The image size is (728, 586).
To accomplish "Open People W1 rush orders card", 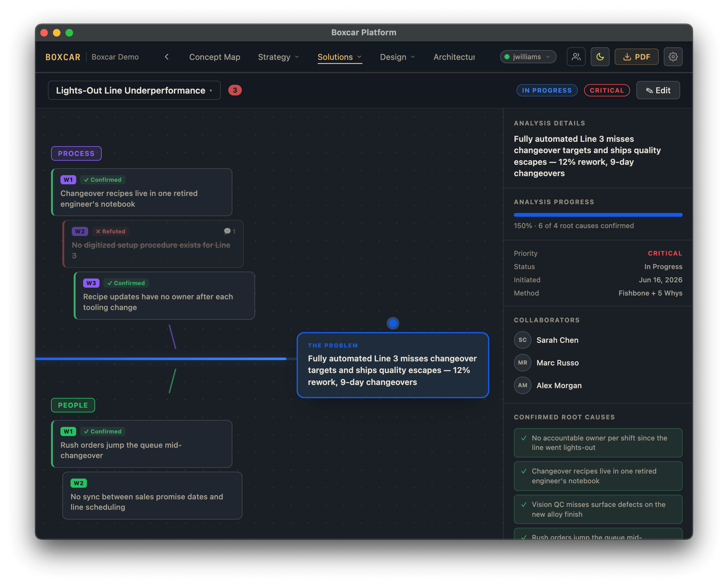I will tap(141, 444).
